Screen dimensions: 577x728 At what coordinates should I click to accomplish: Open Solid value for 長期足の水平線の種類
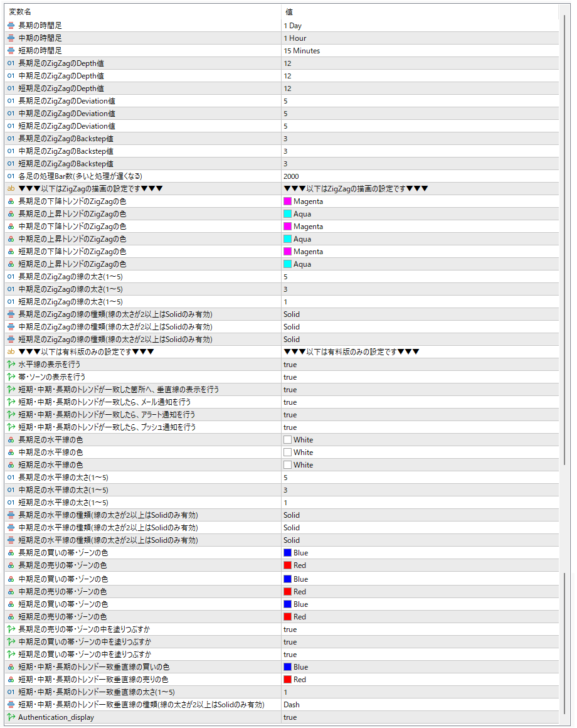pyautogui.click(x=291, y=515)
